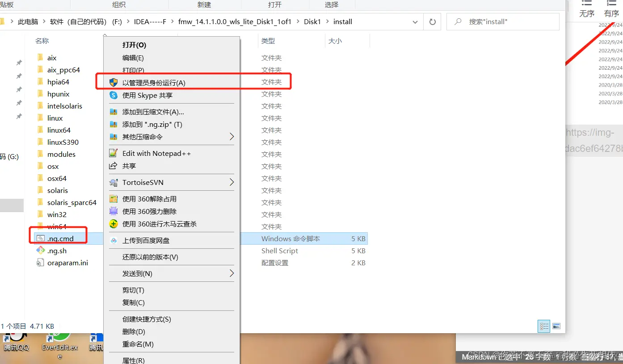Click the search magnifier in the search box
The width and height of the screenshot is (623, 364).
point(458,21)
